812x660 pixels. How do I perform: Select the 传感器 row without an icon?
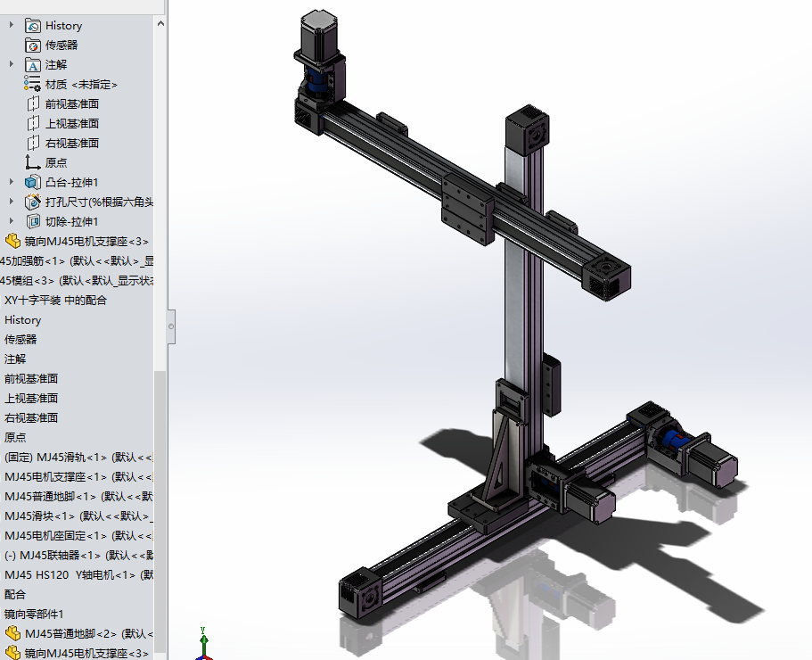[21, 339]
